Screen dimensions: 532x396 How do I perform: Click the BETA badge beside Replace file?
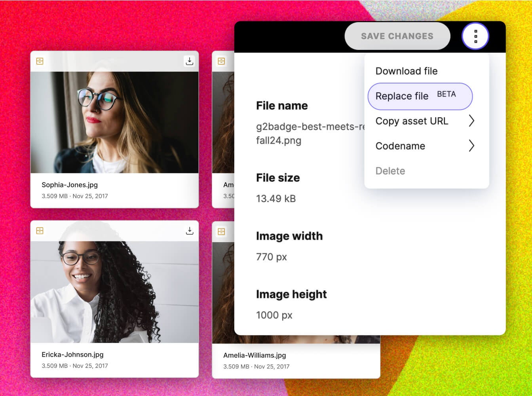point(446,94)
